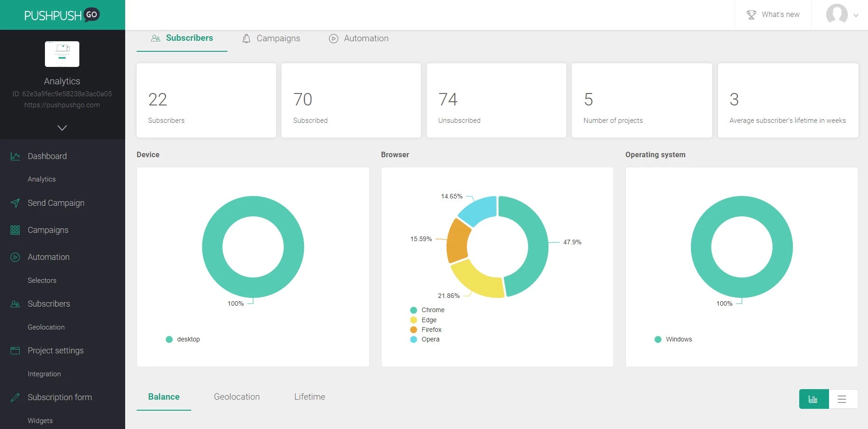Click the Automation tab play icon
Viewport: 868px width, 429px height.
coord(333,38)
